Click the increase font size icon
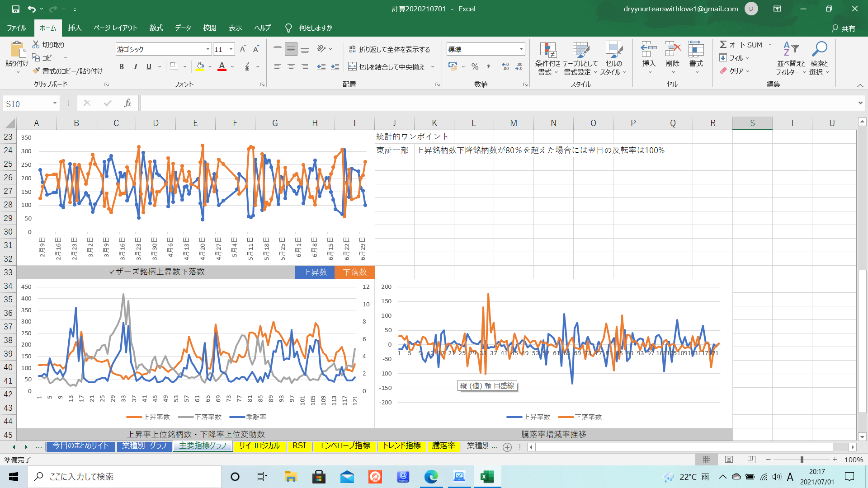Viewport: 868px width, 488px height. (x=243, y=49)
